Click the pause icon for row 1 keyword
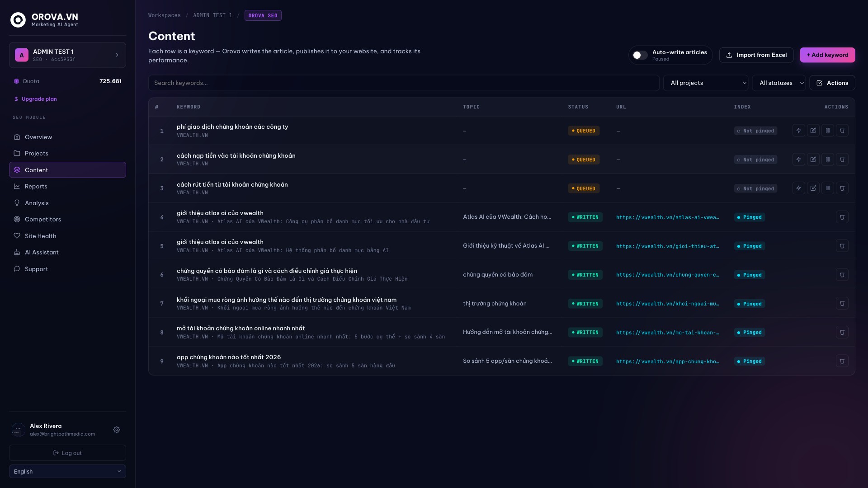Screen dimensions: 868x488 pyautogui.click(x=828, y=131)
